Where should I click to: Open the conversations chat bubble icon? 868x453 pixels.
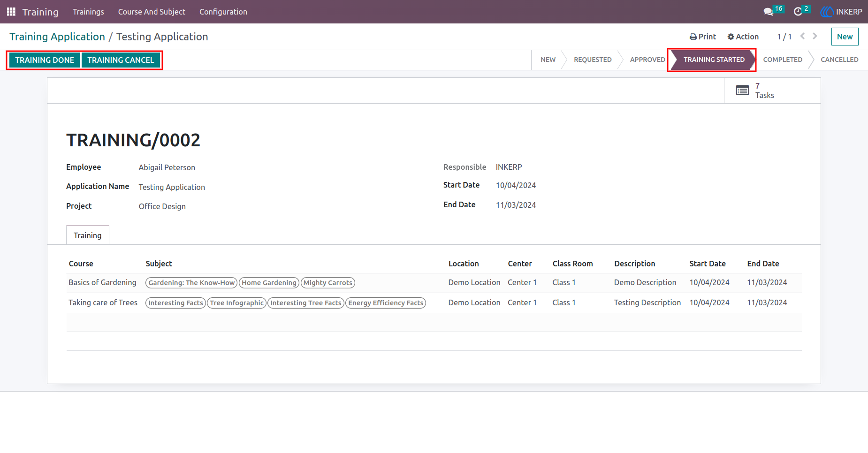point(768,12)
